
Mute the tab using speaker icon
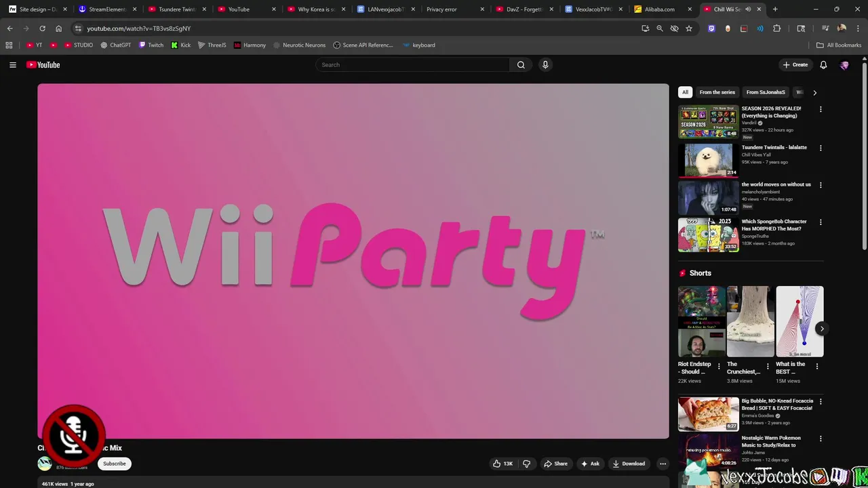[748, 9]
